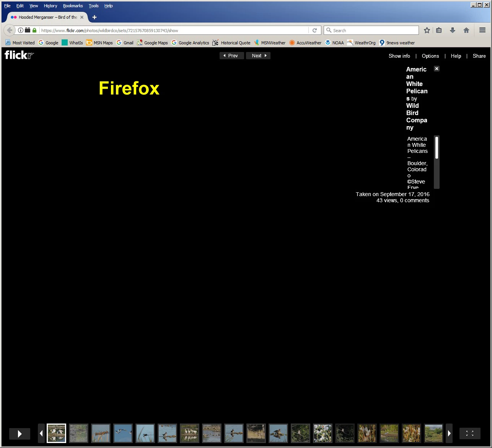The image size is (492, 448).
Task: Open the Share link
Action: (x=479, y=56)
